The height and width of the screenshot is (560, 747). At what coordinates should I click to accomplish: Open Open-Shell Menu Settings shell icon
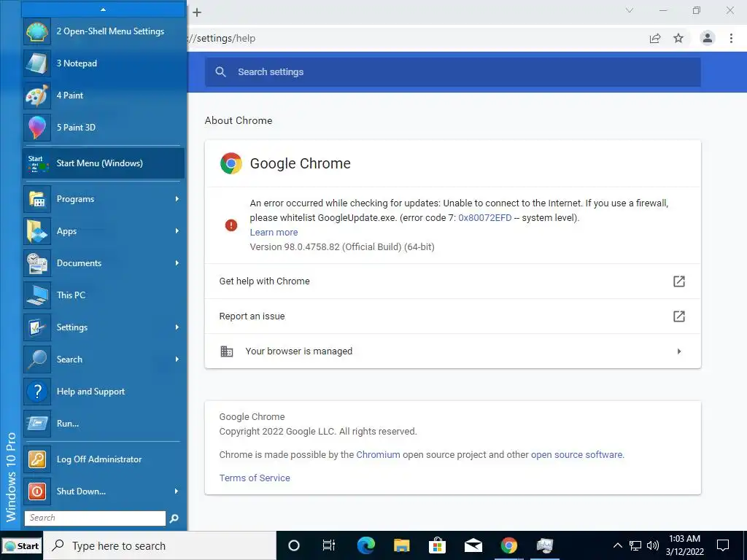(37, 31)
